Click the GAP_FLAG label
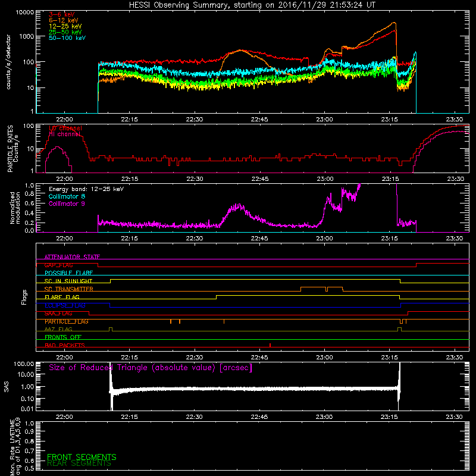The height and width of the screenshot is (476, 476). coord(58,265)
